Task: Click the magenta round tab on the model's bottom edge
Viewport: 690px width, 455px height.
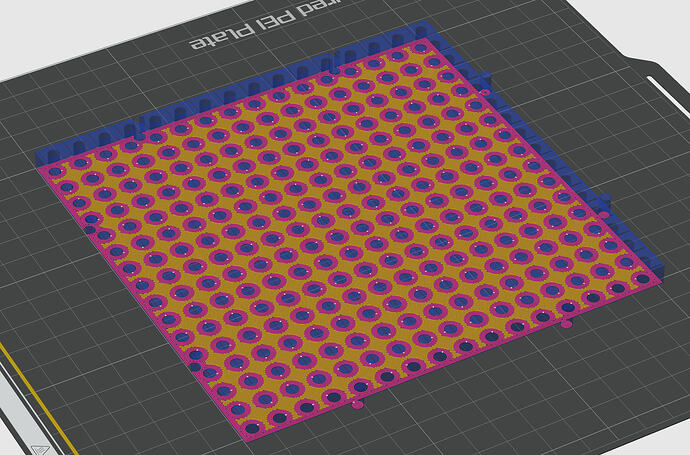Action: point(358,404)
